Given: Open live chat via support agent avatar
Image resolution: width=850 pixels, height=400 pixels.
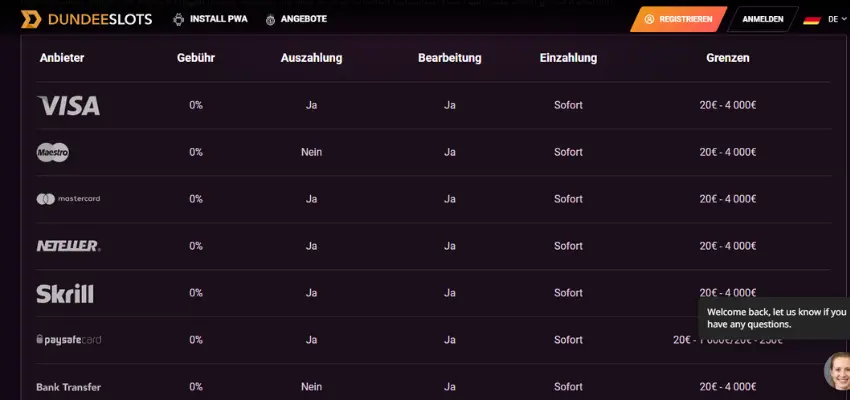Looking at the screenshot, I should click(836, 371).
